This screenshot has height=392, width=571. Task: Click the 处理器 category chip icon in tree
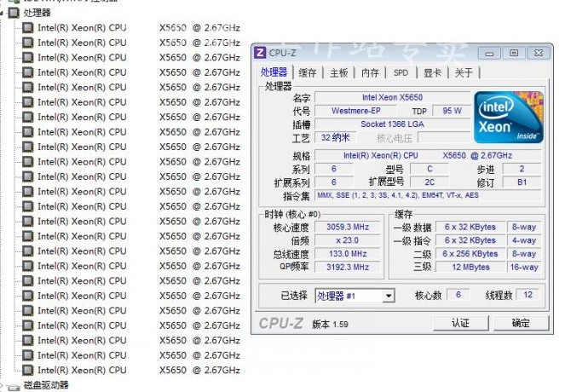(14, 13)
